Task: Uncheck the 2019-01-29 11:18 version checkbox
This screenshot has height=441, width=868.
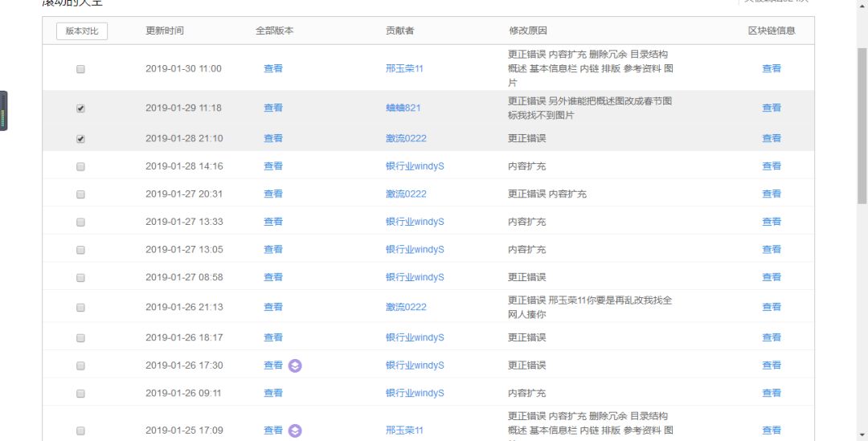Action: coord(81,108)
